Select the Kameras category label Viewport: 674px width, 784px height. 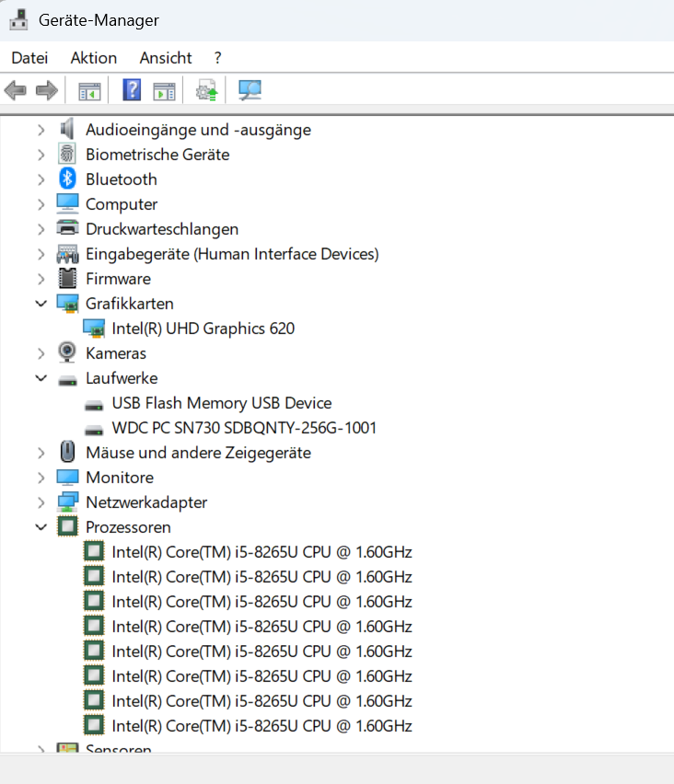(116, 353)
